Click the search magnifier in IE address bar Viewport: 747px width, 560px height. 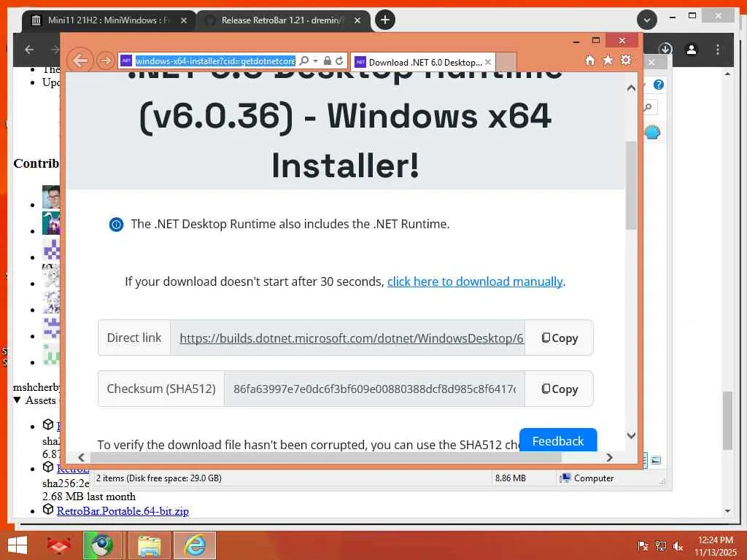[x=304, y=61]
